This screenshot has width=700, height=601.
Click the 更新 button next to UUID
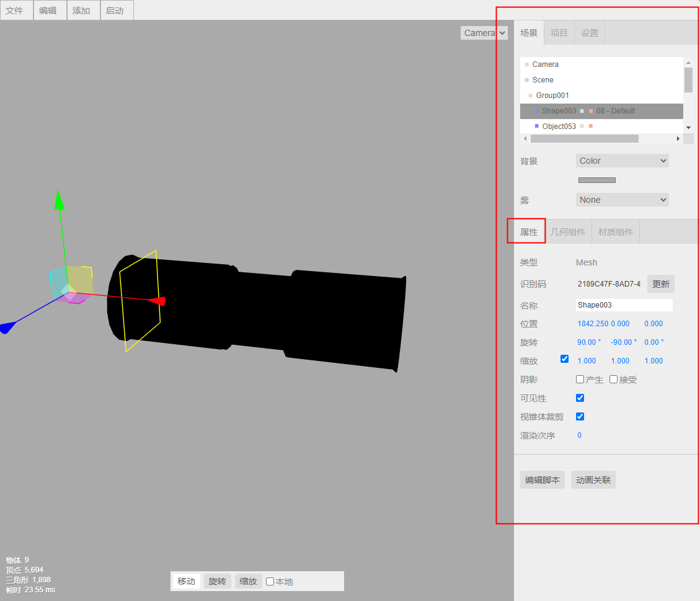661,284
